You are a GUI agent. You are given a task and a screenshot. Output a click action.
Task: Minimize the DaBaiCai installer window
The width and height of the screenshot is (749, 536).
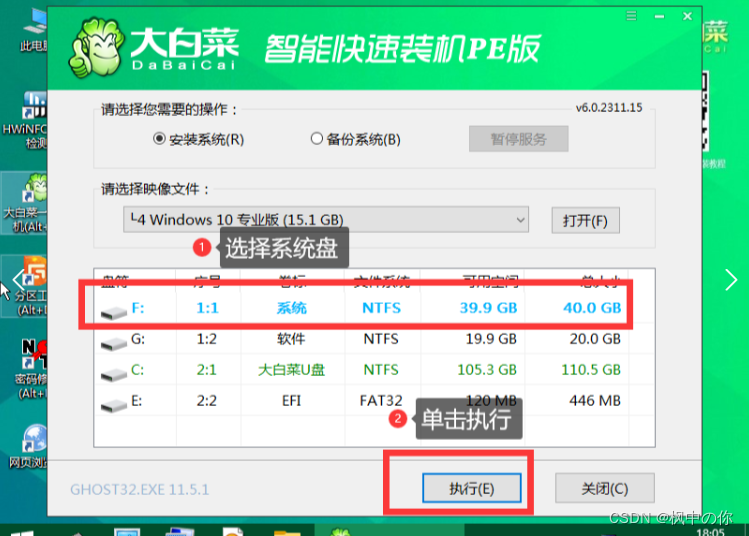pos(660,17)
